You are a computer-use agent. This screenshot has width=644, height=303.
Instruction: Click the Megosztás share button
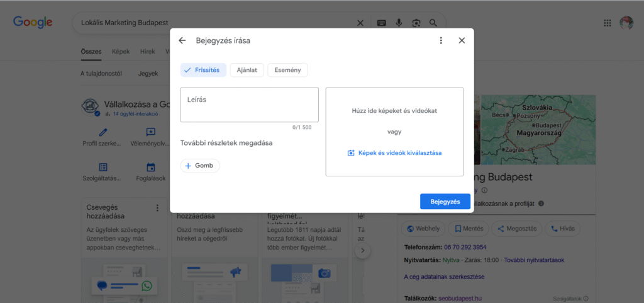pos(517,229)
